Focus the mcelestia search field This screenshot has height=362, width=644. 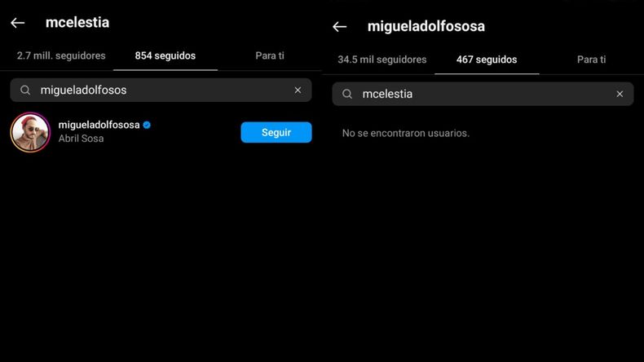coord(483,94)
